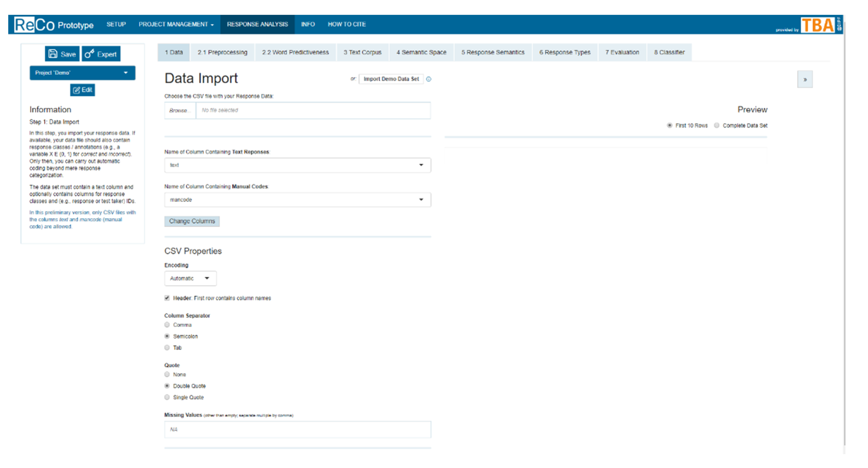Click Import Demo Data Set button
The height and width of the screenshot is (468, 868).
click(x=391, y=79)
